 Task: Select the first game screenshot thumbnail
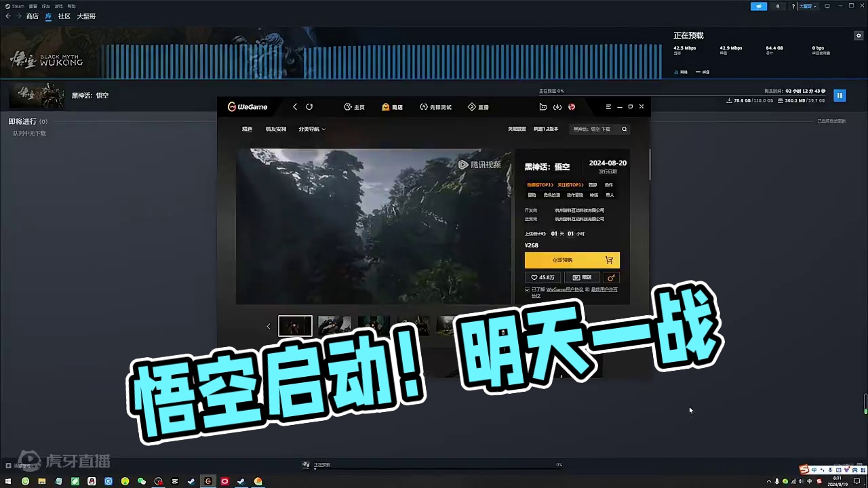[295, 326]
